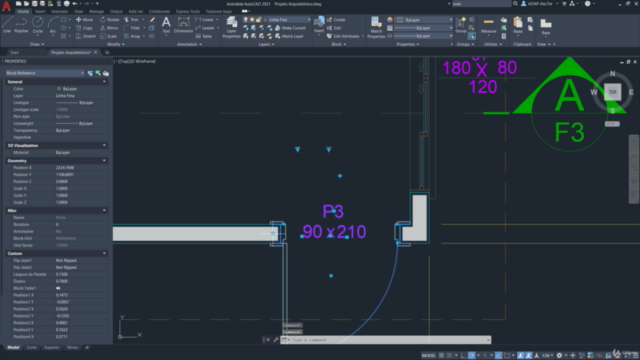Collapse the Custom section in Properties
Screen dimensions: 640x360
(104, 253)
